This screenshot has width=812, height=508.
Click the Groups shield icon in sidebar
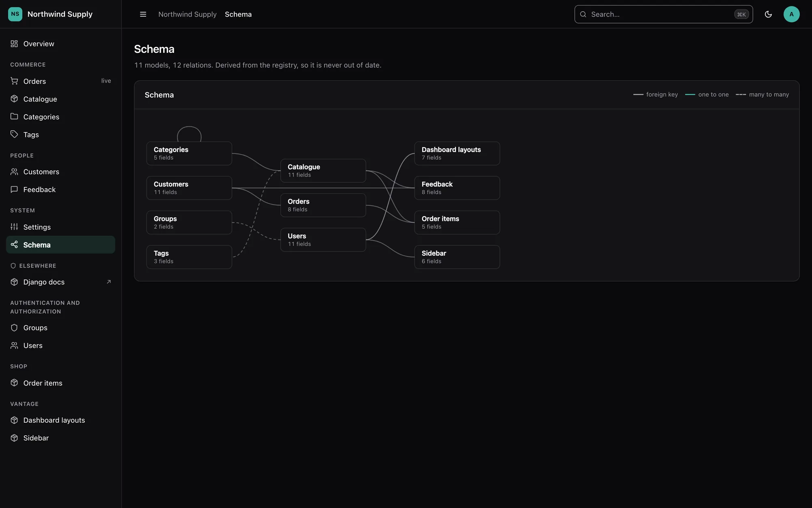[x=14, y=328]
